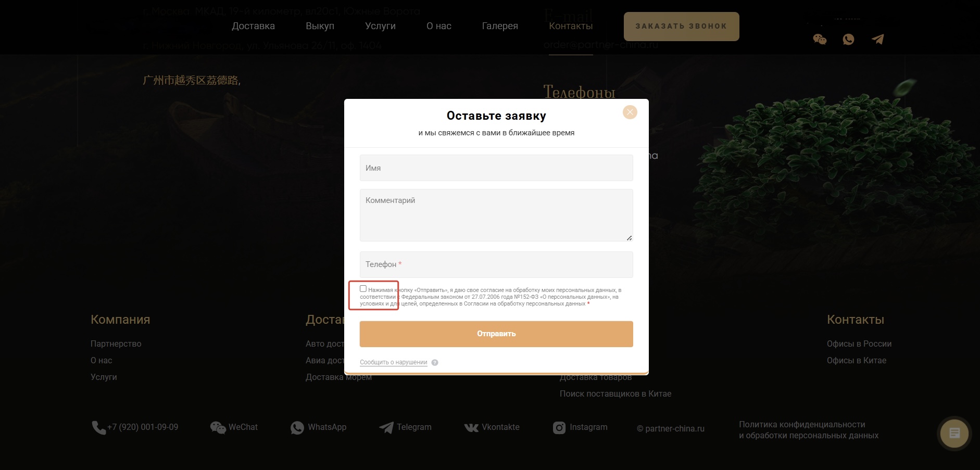The width and height of the screenshot is (980, 470).
Task: Close the request form popup
Action: (630, 112)
